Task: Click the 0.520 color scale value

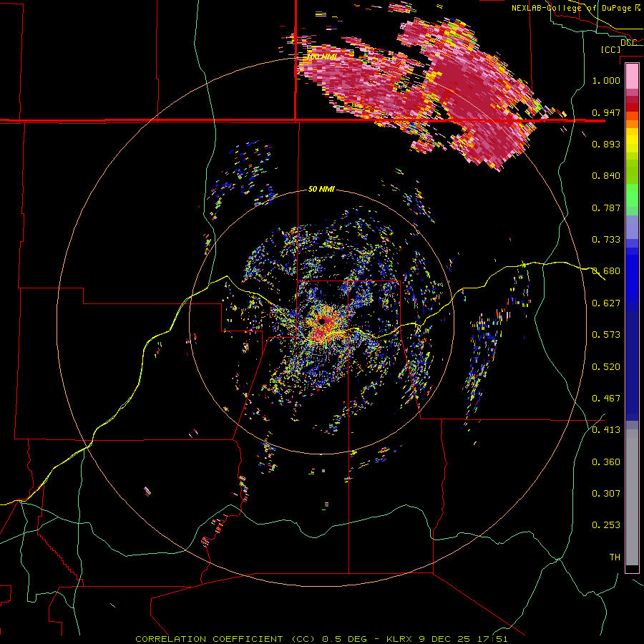Action: 606,367
